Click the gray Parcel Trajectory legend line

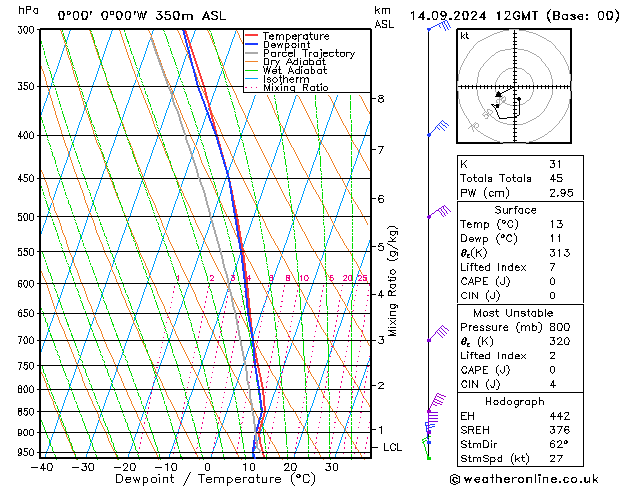point(251,53)
